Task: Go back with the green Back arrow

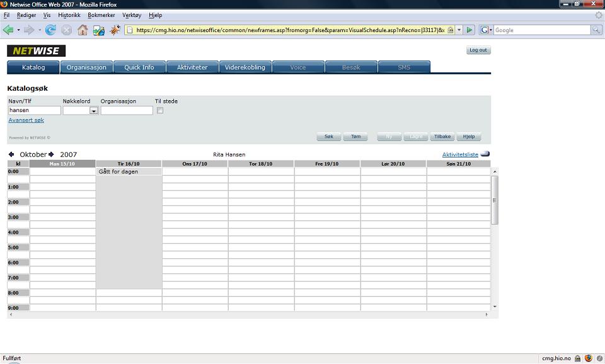Action: click(8, 30)
